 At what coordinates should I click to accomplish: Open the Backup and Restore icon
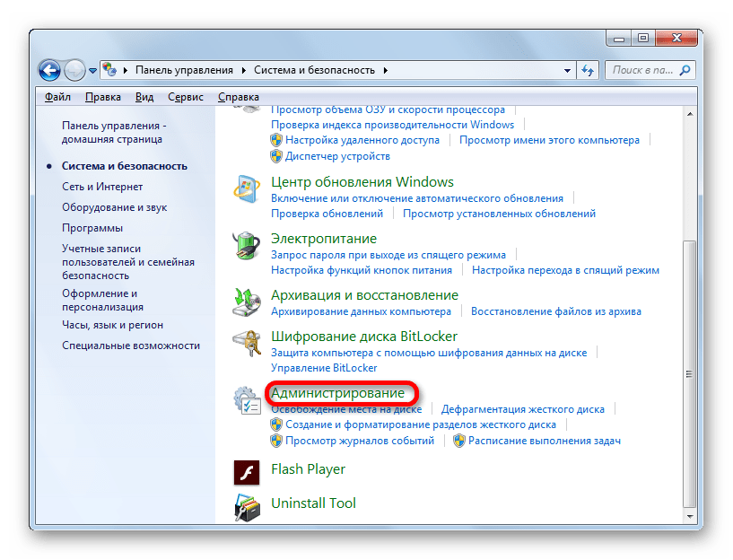[x=247, y=302]
